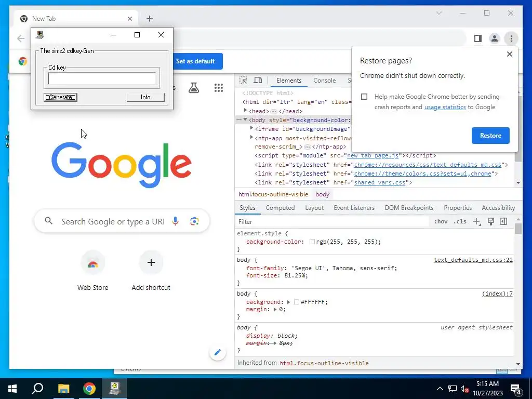Screen dimensions: 532x399
Task: Close the Restore pages popup
Action: (509, 54)
